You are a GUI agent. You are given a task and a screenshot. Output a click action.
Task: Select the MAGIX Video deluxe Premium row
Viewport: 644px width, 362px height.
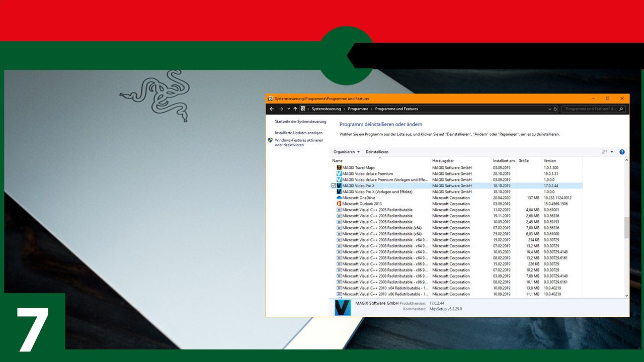click(x=372, y=173)
